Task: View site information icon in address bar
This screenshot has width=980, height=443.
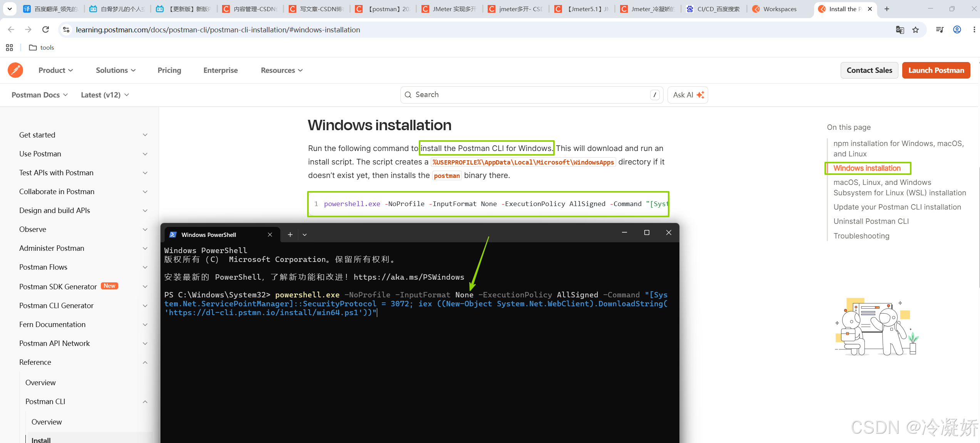Action: point(66,30)
